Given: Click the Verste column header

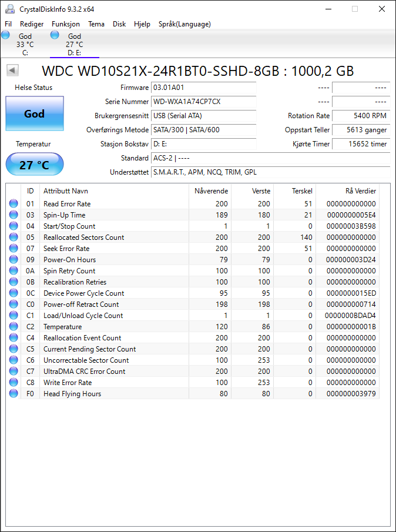Looking at the screenshot, I should click(252, 191).
